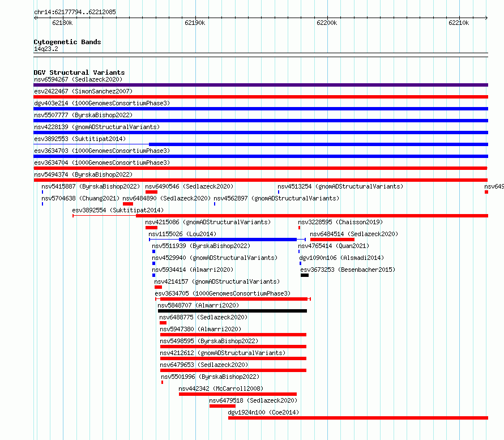
Task: Click the 62210k ruler position
Action: 459,23
